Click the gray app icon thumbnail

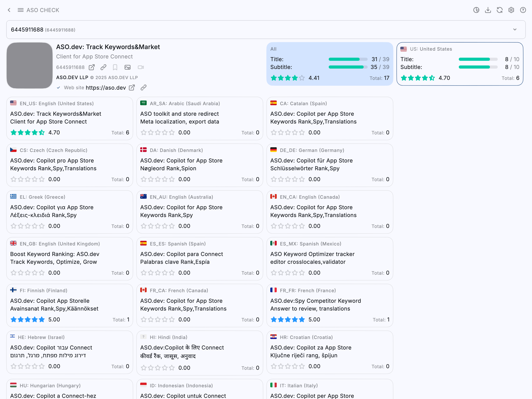click(x=30, y=65)
